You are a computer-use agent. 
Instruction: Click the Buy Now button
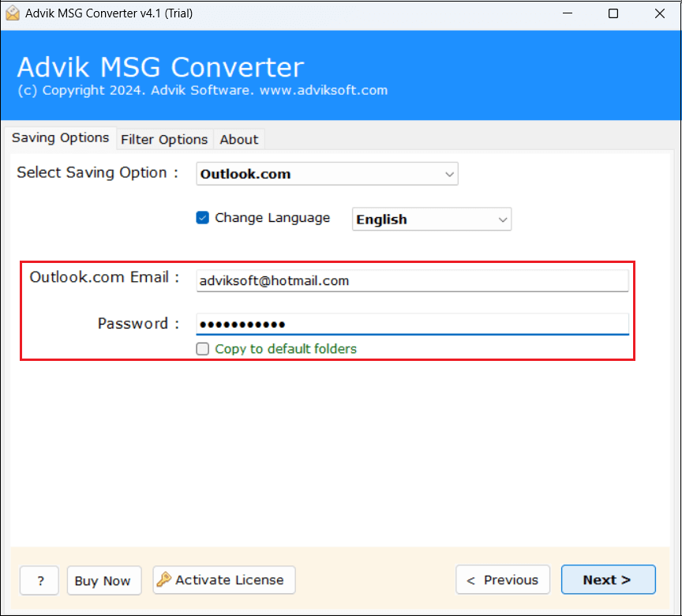[103, 579]
